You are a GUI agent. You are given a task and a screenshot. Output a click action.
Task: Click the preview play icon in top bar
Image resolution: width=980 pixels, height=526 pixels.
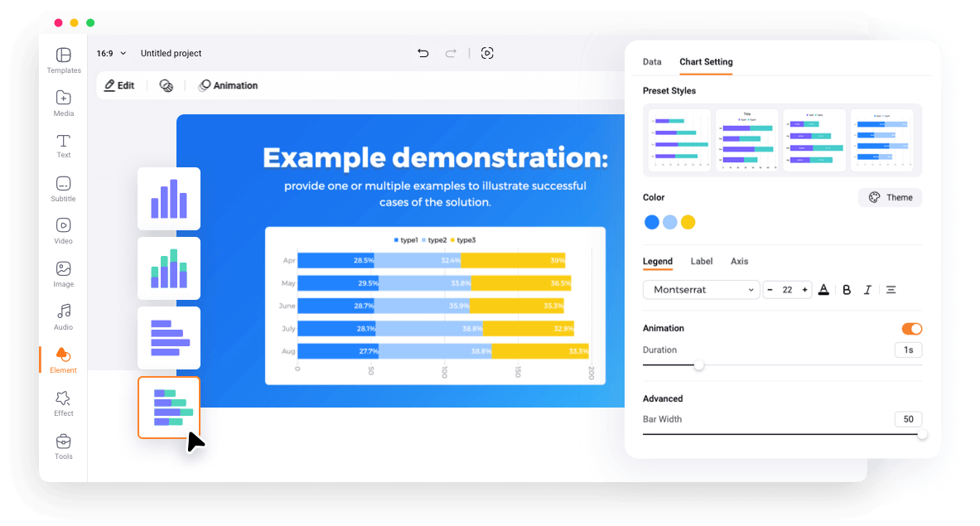[x=487, y=53]
